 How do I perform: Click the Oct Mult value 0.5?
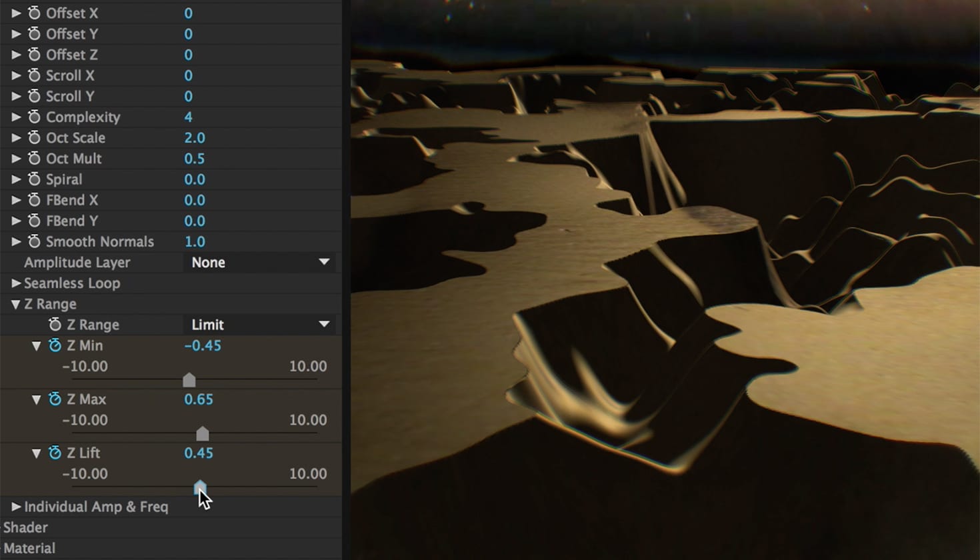tap(194, 159)
